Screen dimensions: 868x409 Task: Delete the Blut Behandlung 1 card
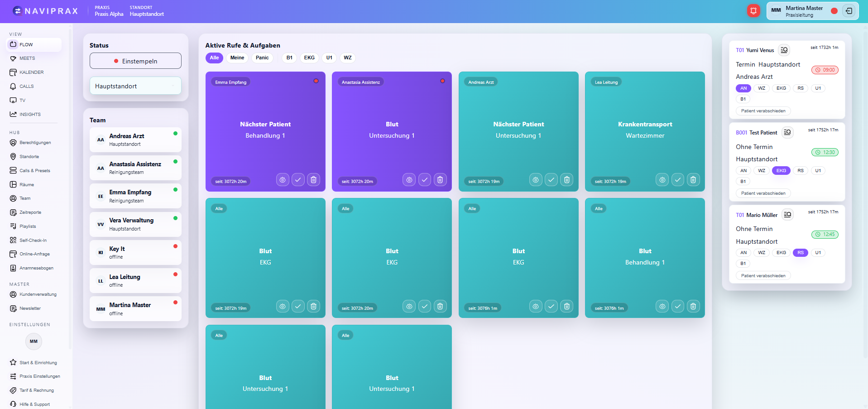(693, 307)
